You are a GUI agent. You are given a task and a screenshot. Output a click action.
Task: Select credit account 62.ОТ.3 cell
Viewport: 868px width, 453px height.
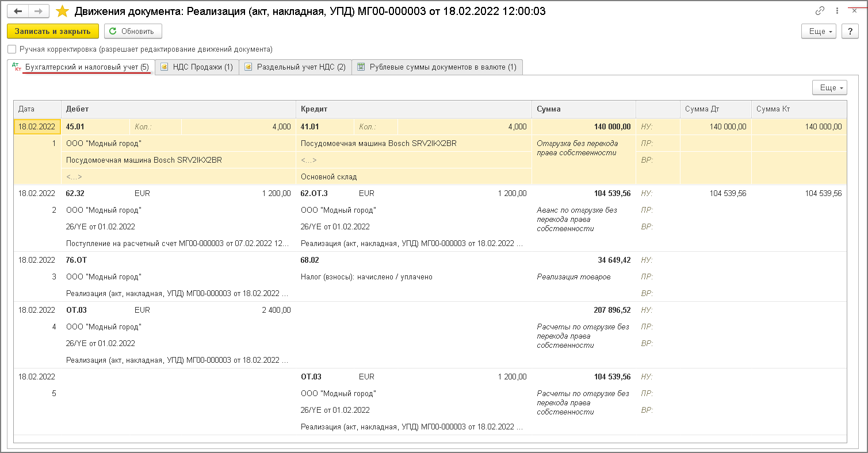[324, 194]
